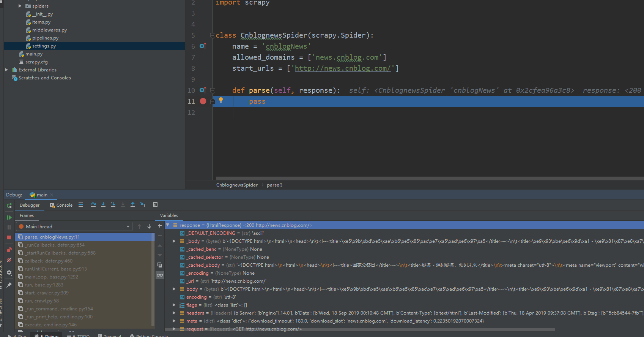Fold the parse method
Viewport: 644px width, 337px height.
click(x=213, y=90)
